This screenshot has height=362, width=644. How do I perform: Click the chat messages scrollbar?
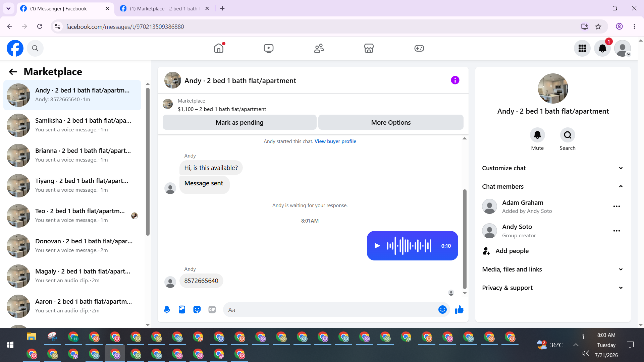465,239
